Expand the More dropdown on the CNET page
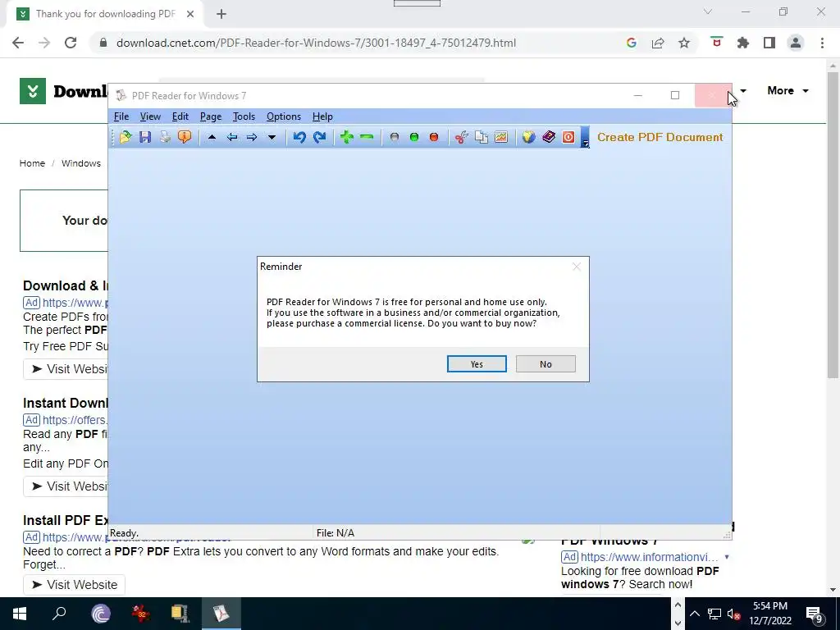Screen dimensions: 840x630 click(x=787, y=90)
